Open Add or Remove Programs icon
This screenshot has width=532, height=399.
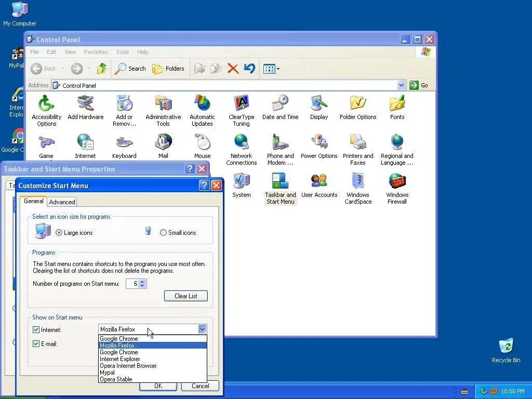tap(124, 111)
